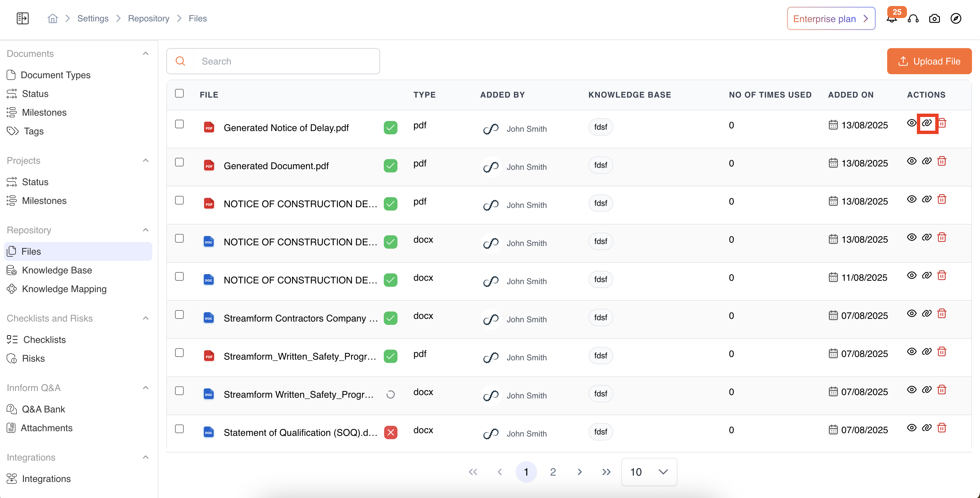Viewport: 980px width, 498px height.
Task: Check the Generated Notice of Delay.pdf row
Action: click(x=179, y=124)
